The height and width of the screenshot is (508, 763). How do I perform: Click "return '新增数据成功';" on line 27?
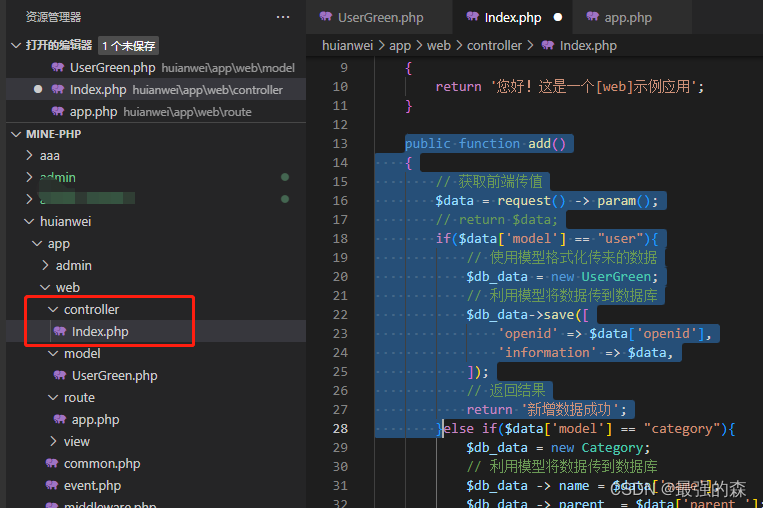pyautogui.click(x=546, y=409)
